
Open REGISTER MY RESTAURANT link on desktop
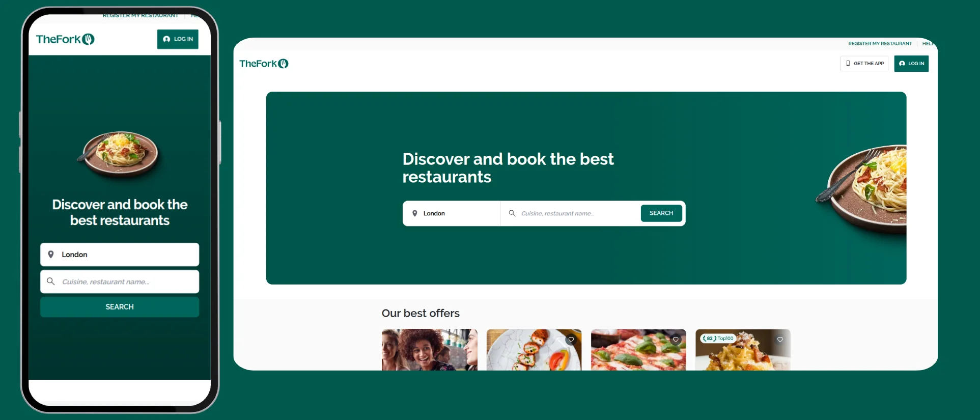(880, 44)
